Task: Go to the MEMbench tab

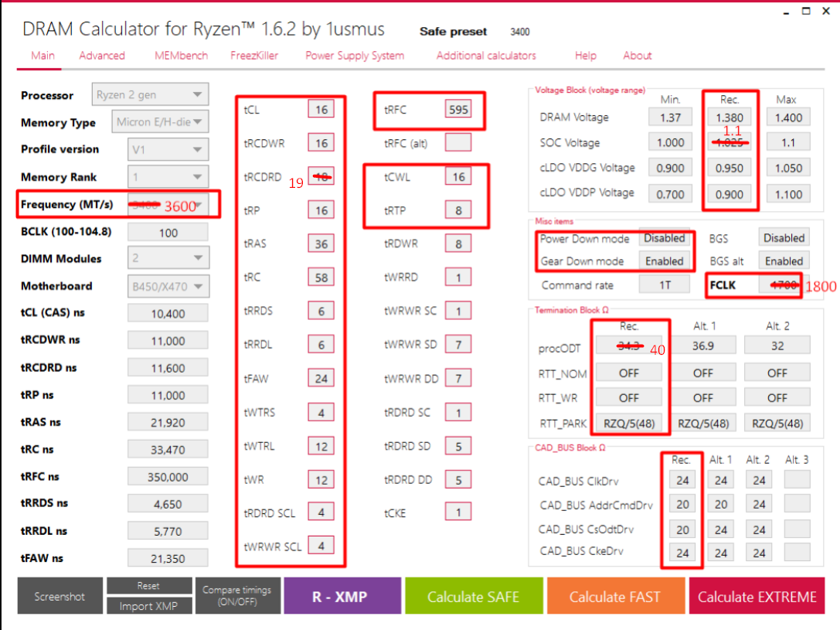Action: (x=181, y=56)
